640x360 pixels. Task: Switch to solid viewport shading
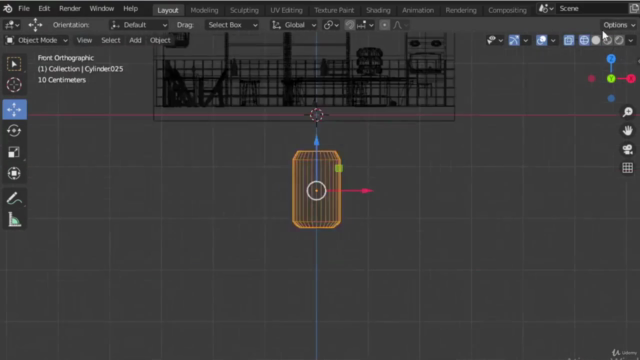(596, 40)
